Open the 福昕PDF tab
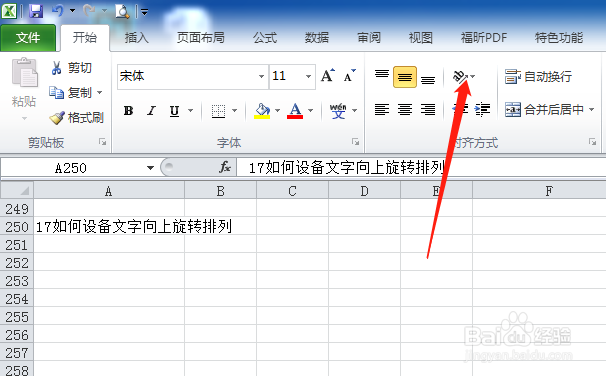Screen dimensions: 606x376 (484, 37)
